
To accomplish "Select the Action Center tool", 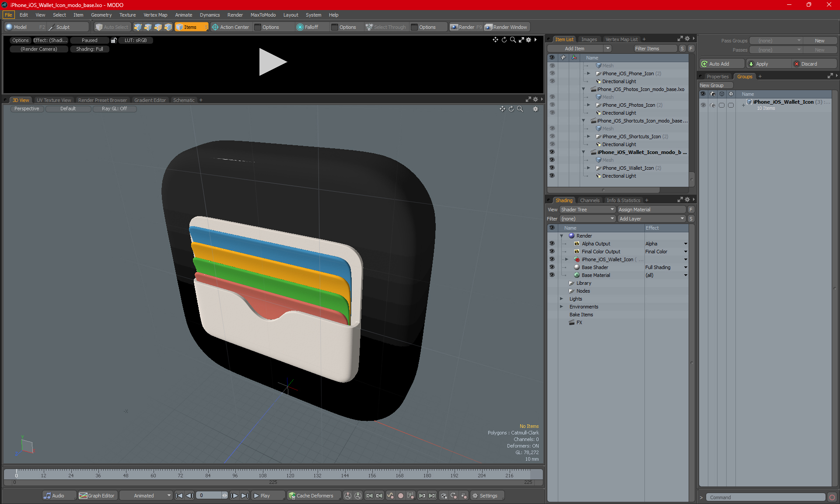I will (x=231, y=27).
